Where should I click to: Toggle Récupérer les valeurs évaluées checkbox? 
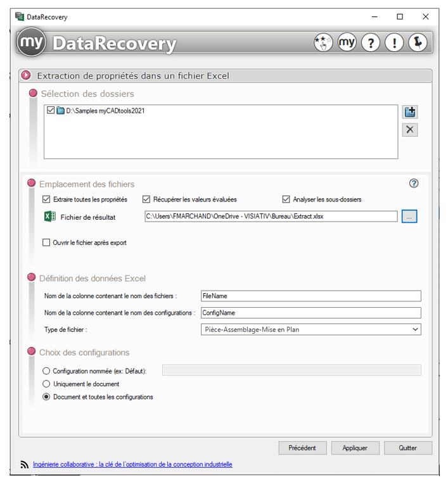click(146, 199)
